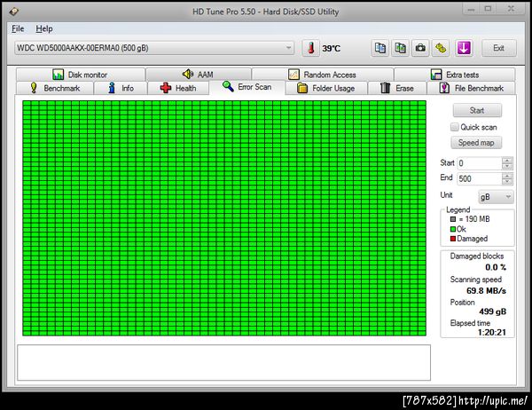
Task: Open the File menu
Action: [x=18, y=29]
